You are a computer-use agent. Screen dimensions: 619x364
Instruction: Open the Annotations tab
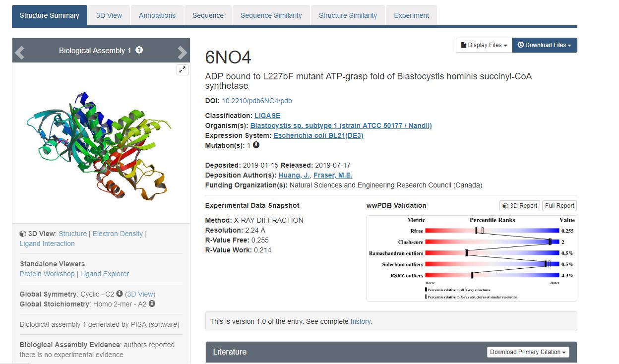pos(157,15)
